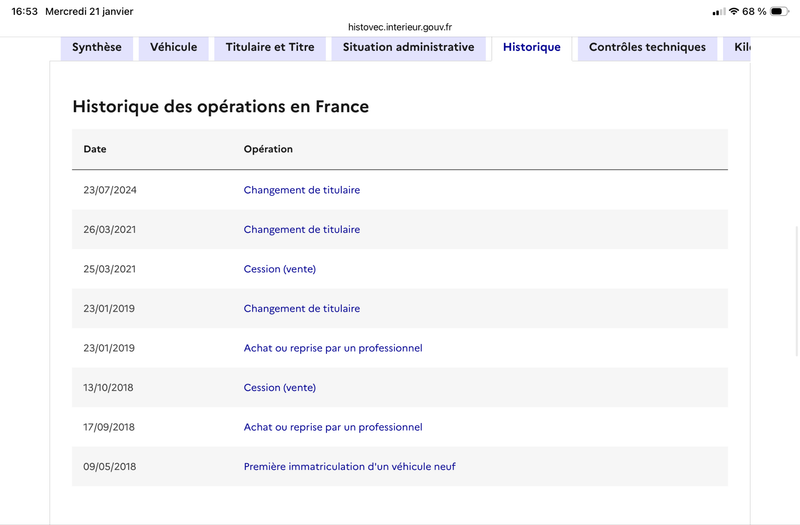
Task: Tap the cellular signal bars icon
Action: [719, 11]
